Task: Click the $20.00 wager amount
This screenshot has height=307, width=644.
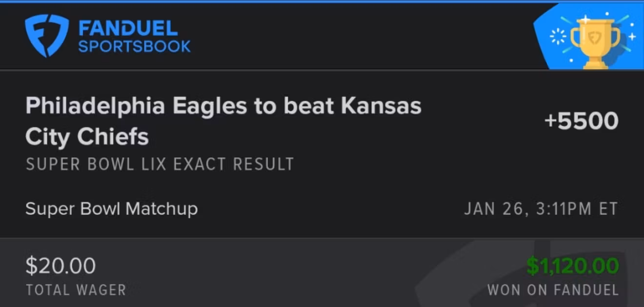Action: click(60, 266)
